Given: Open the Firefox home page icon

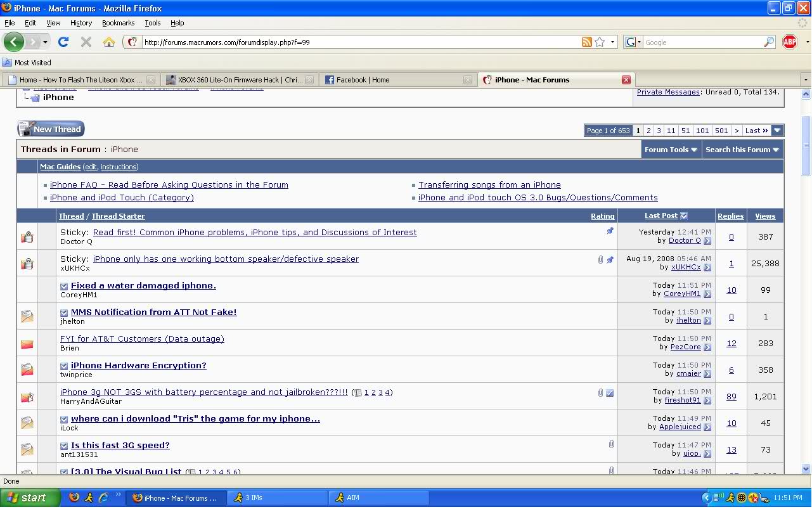Looking at the screenshot, I should (x=109, y=42).
